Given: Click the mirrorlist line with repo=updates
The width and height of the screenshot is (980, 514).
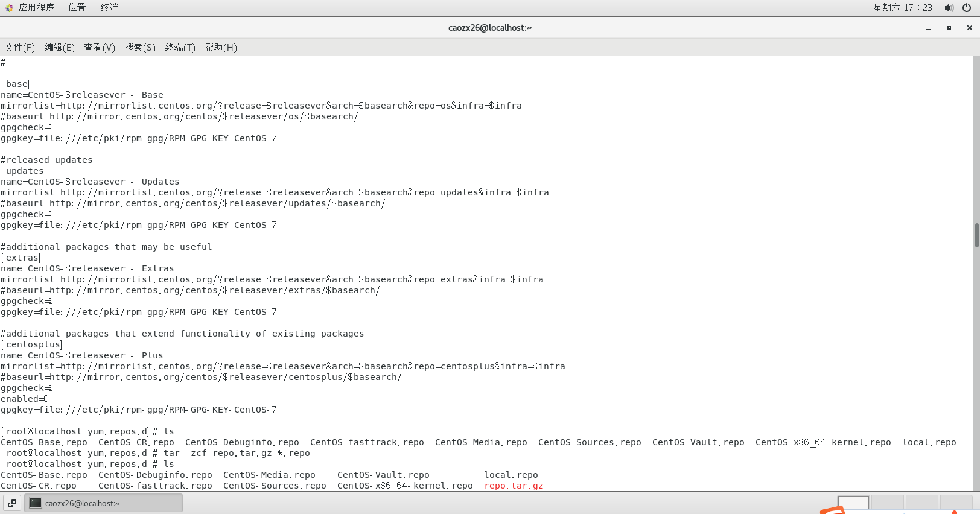Looking at the screenshot, I should pos(275,192).
